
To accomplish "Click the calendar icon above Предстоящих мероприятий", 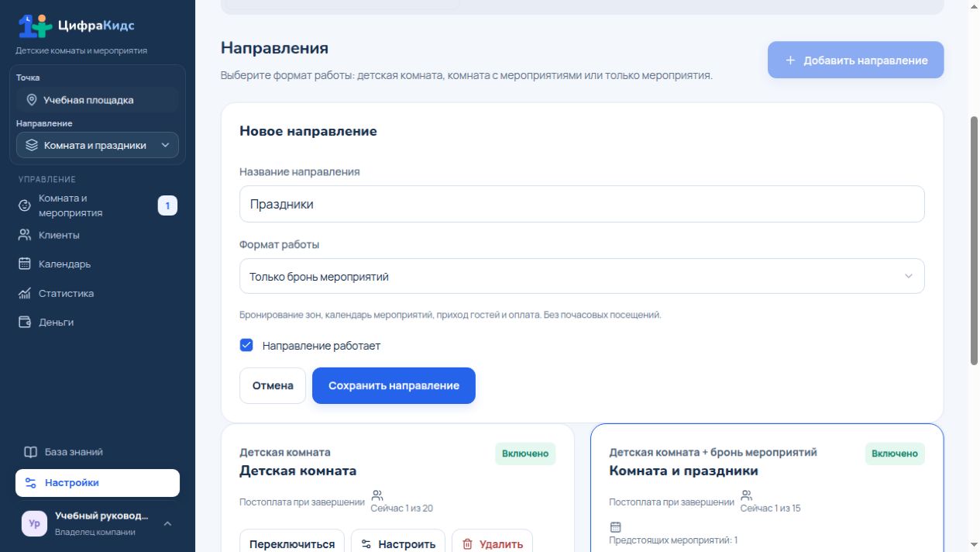I will coord(616,527).
